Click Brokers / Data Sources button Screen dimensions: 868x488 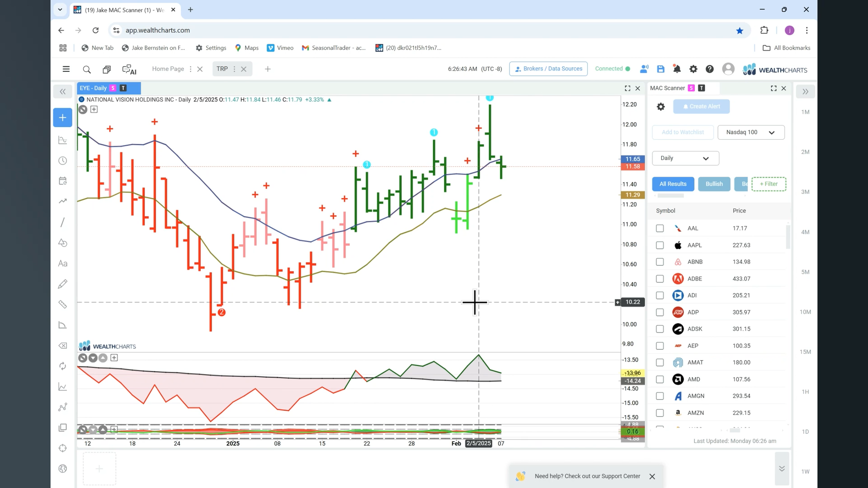click(548, 69)
